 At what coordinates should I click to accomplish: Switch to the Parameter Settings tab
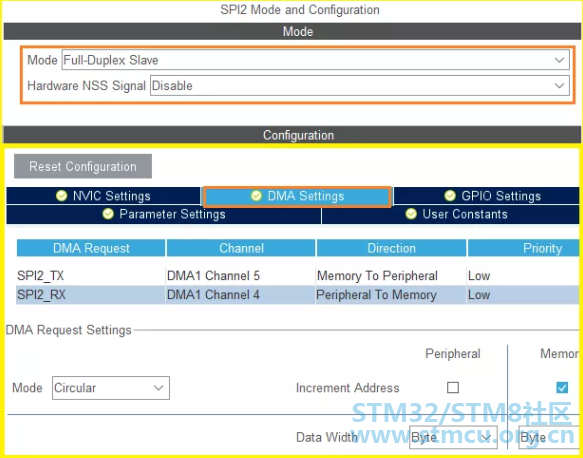click(164, 214)
